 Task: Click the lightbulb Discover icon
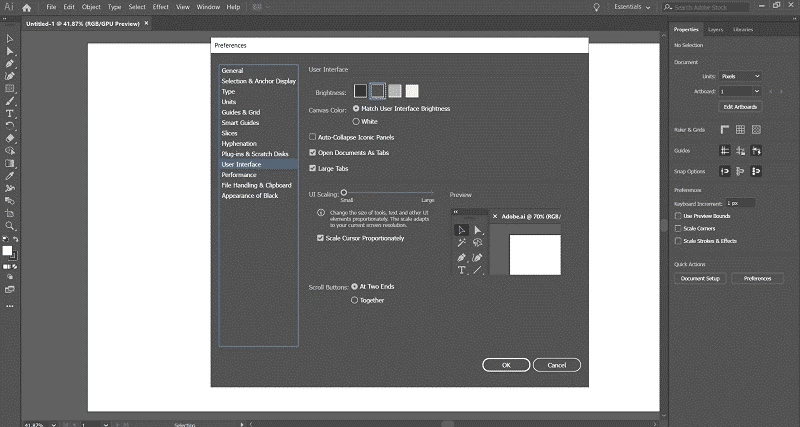pos(596,8)
